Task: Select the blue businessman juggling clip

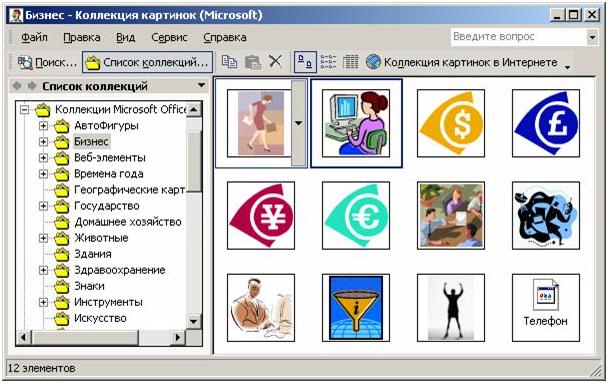Action: (546, 216)
